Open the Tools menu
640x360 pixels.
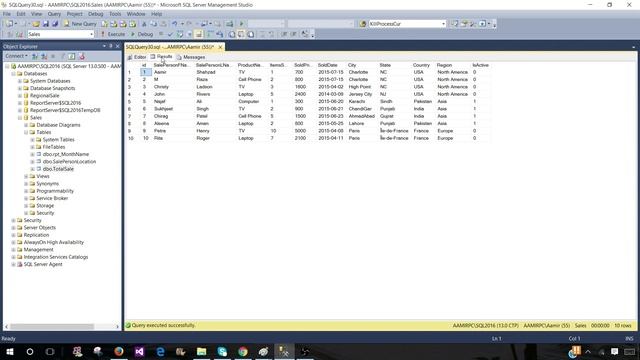[115, 14]
